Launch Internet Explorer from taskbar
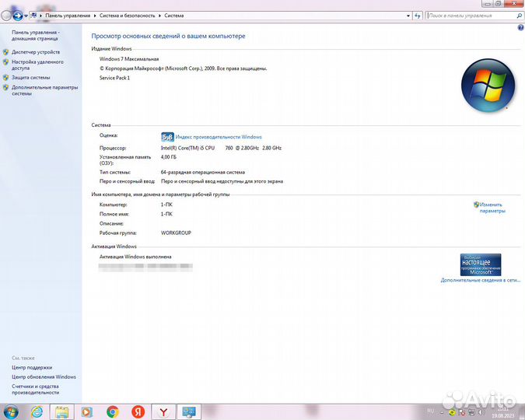525x420 pixels. pyautogui.click(x=37, y=412)
